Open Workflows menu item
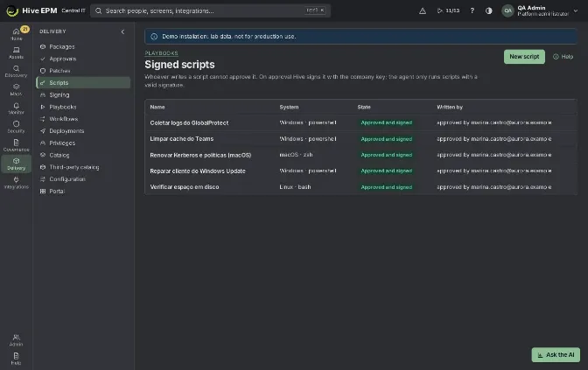Screen dimensions: 588x370 [x=83, y=119]
